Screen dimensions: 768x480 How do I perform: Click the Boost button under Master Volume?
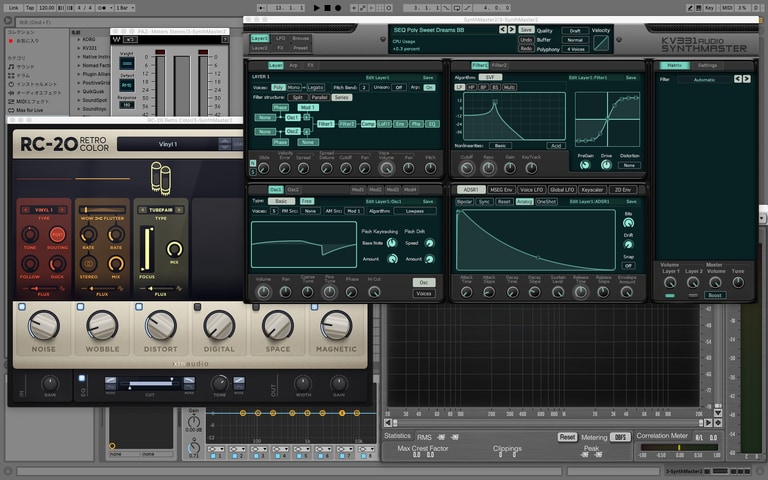click(x=715, y=295)
